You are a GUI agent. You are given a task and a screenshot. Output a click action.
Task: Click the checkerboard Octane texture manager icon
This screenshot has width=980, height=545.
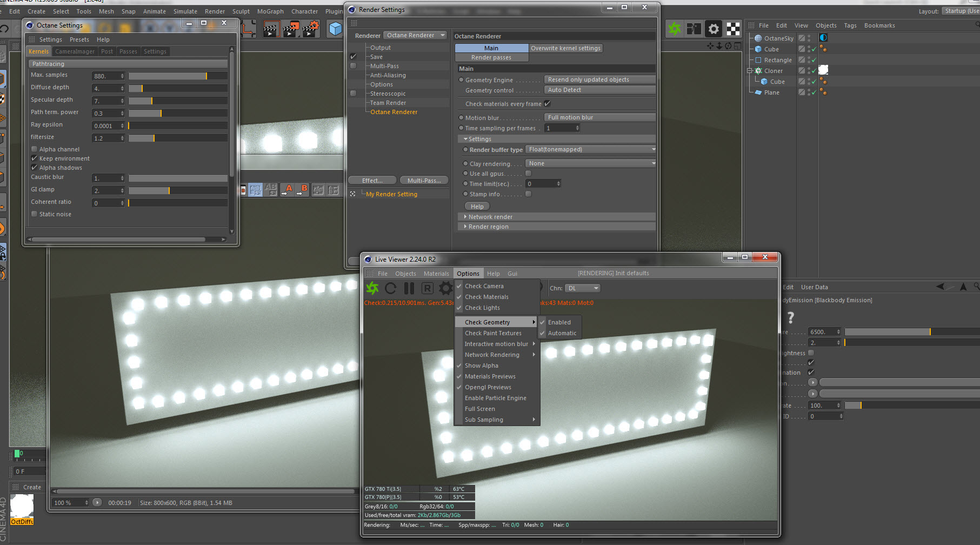(733, 29)
